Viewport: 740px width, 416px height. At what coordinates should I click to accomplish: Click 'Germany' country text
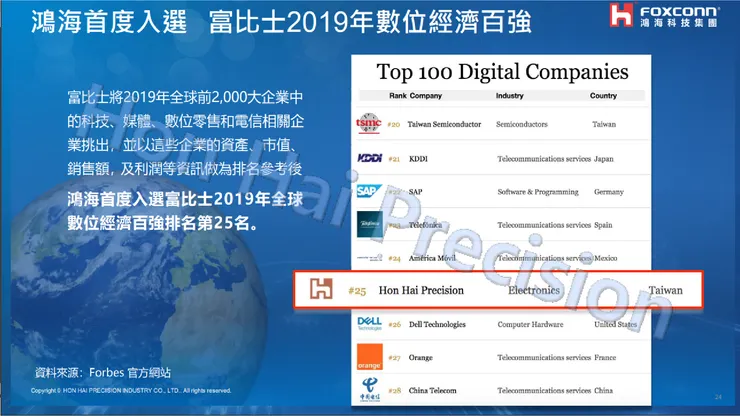[609, 192]
